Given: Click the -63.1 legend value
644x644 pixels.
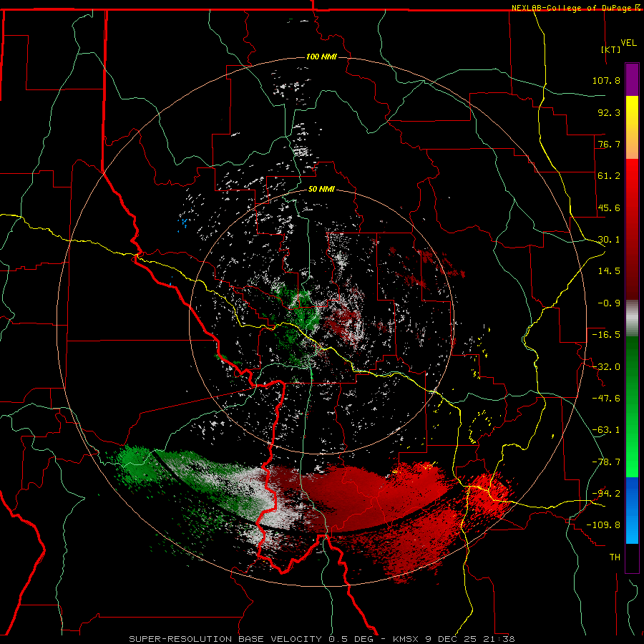Looking at the screenshot, I should pos(606,430).
